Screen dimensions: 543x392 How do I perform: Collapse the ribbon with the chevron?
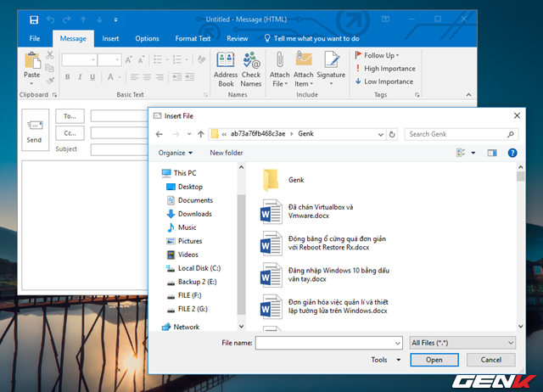468,94
